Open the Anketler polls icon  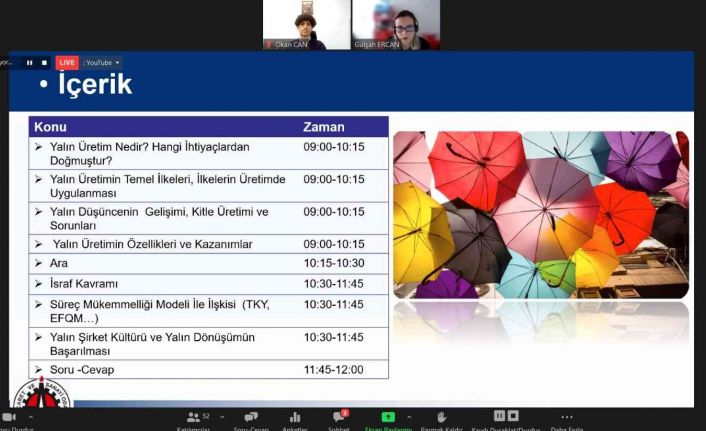coord(295,417)
